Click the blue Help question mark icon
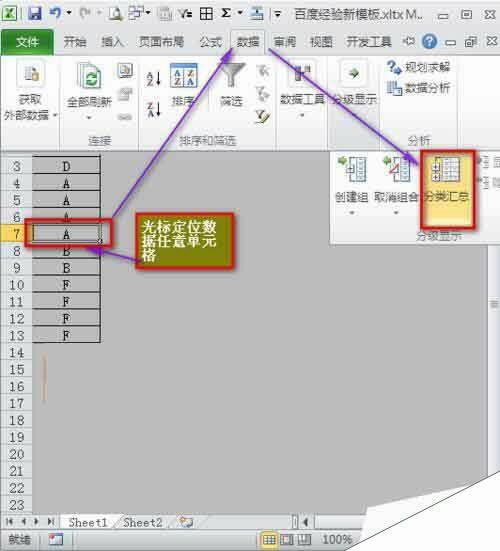The image size is (500, 551). 429,42
